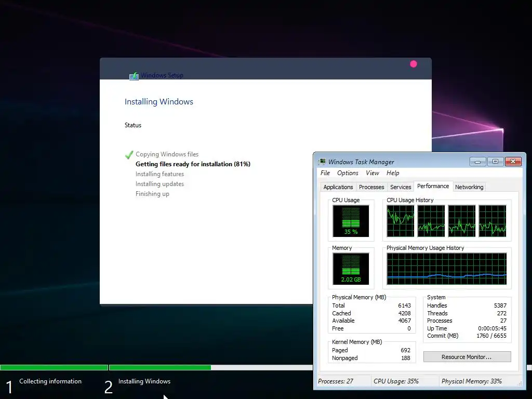Click the Status label in Windows Setup
532x399 pixels.
133,125
